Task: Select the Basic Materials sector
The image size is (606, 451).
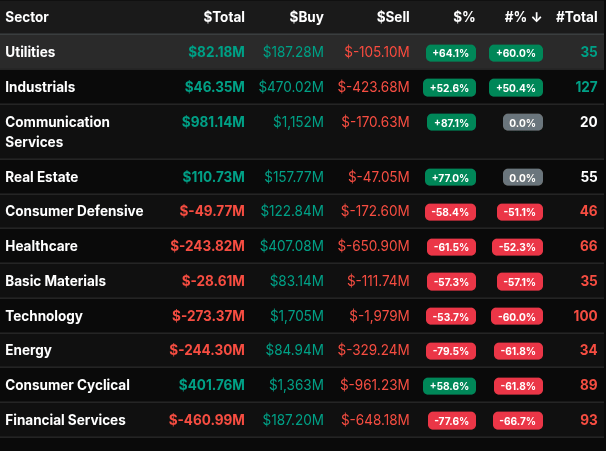Action: (55, 281)
